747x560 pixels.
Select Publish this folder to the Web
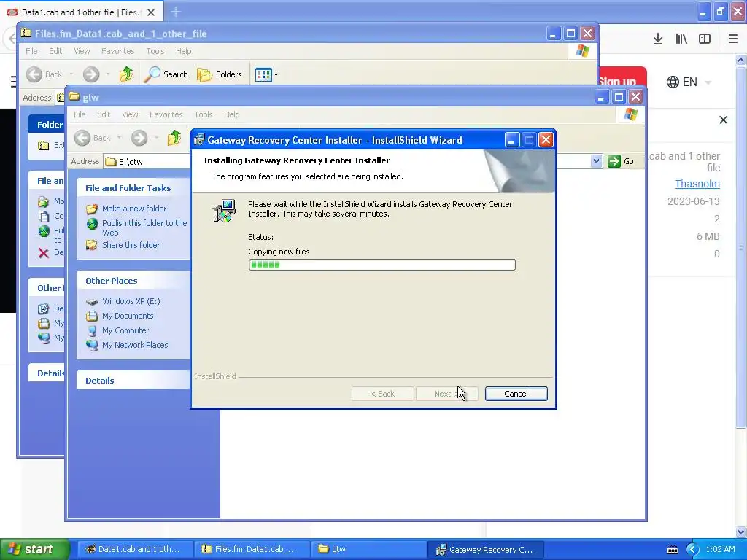(144, 227)
